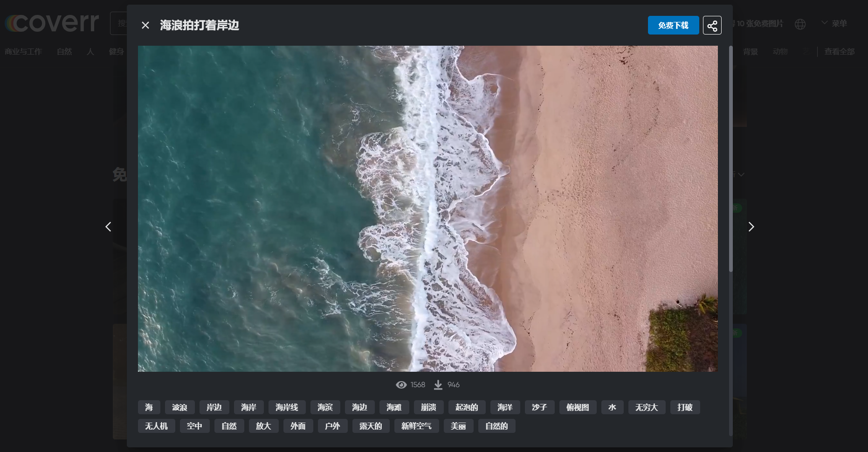Select the 自然 tag in tag list
868x452 pixels.
coord(229,426)
